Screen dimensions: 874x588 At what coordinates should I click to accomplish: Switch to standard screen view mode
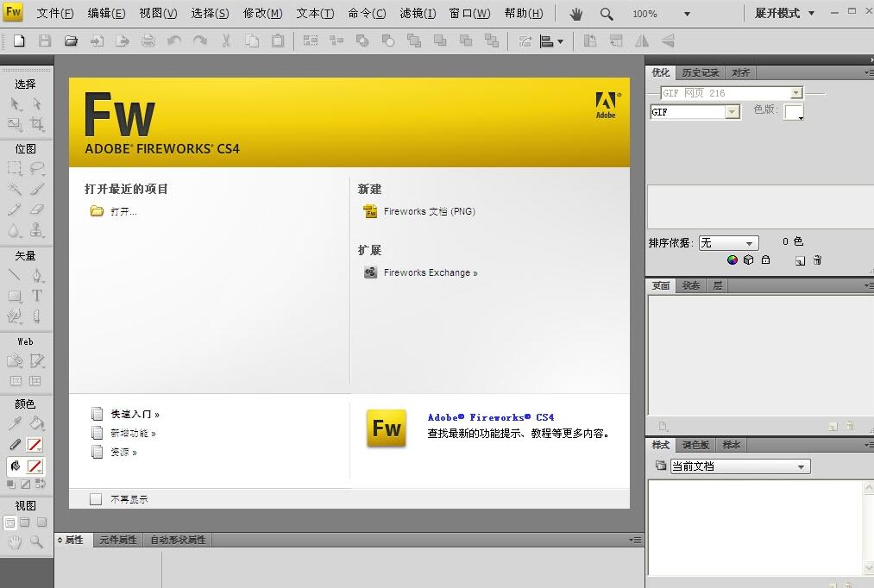pyautogui.click(x=10, y=522)
